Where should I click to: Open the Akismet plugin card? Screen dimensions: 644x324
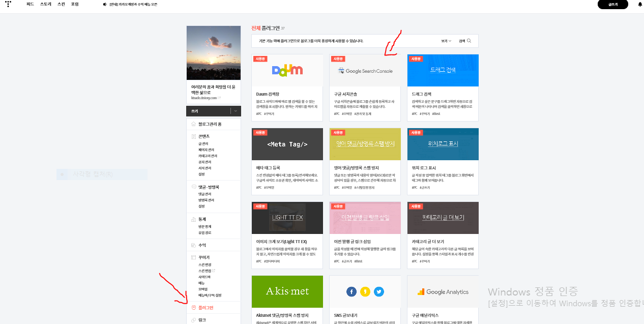(x=287, y=300)
